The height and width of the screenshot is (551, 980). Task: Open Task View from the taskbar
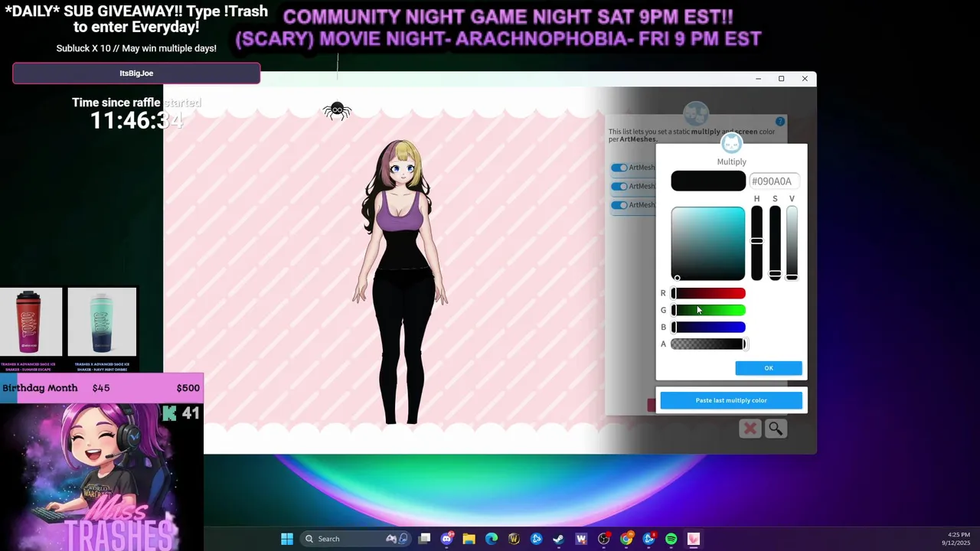(425, 539)
